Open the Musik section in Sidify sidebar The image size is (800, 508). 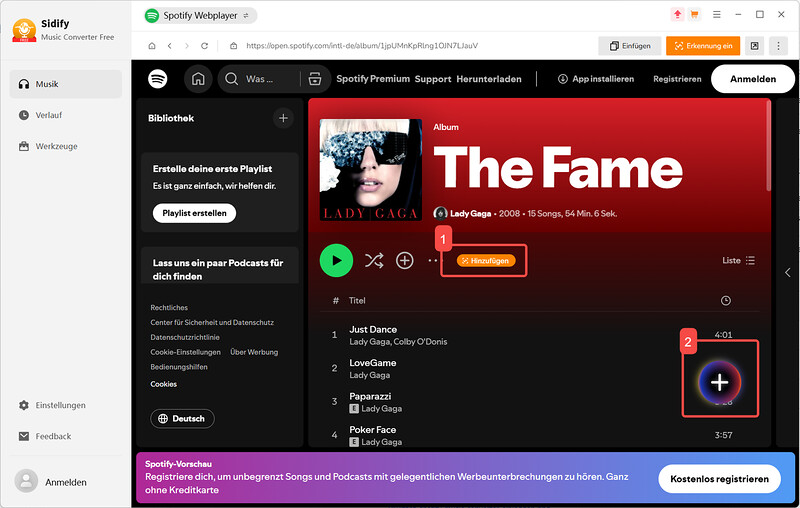click(65, 84)
